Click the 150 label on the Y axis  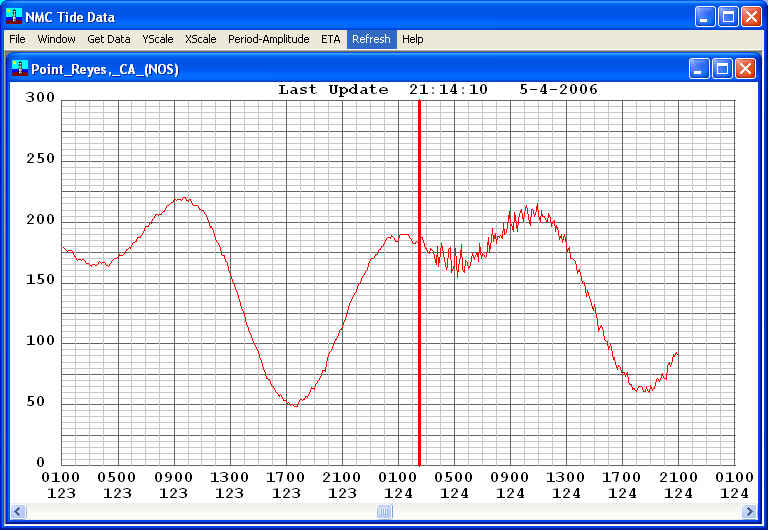click(x=41, y=280)
